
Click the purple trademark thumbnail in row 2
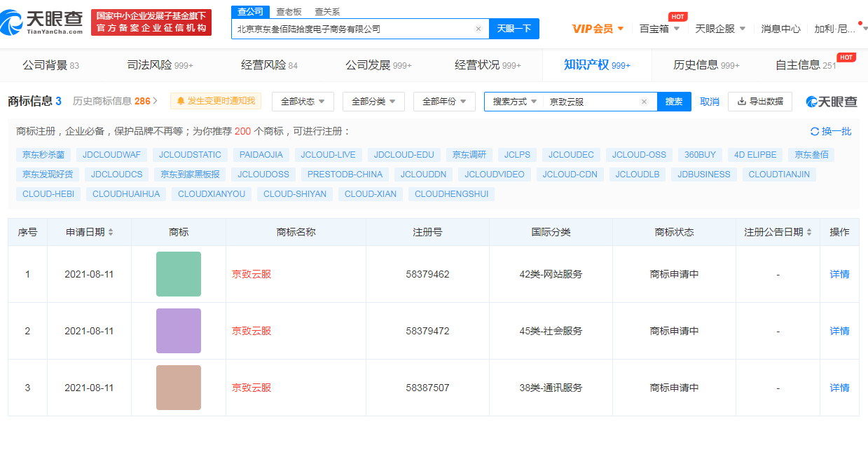179,331
